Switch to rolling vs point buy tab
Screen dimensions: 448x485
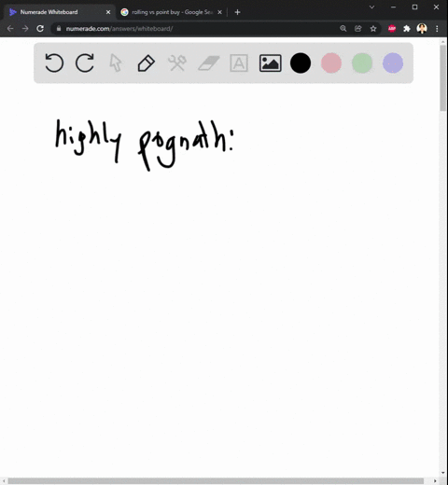tap(171, 12)
